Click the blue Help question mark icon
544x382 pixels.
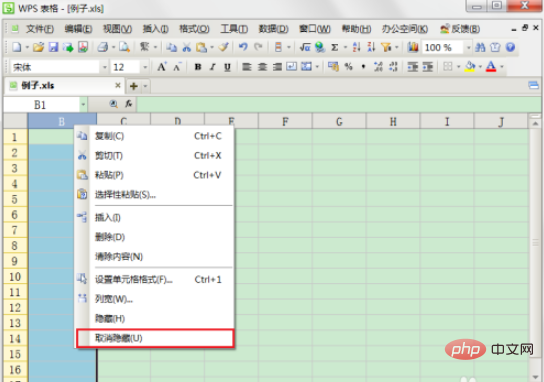pyautogui.click(x=510, y=47)
